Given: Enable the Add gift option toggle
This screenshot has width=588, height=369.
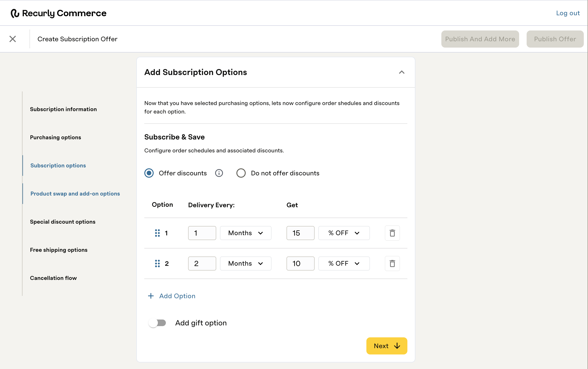Looking at the screenshot, I should (x=157, y=323).
